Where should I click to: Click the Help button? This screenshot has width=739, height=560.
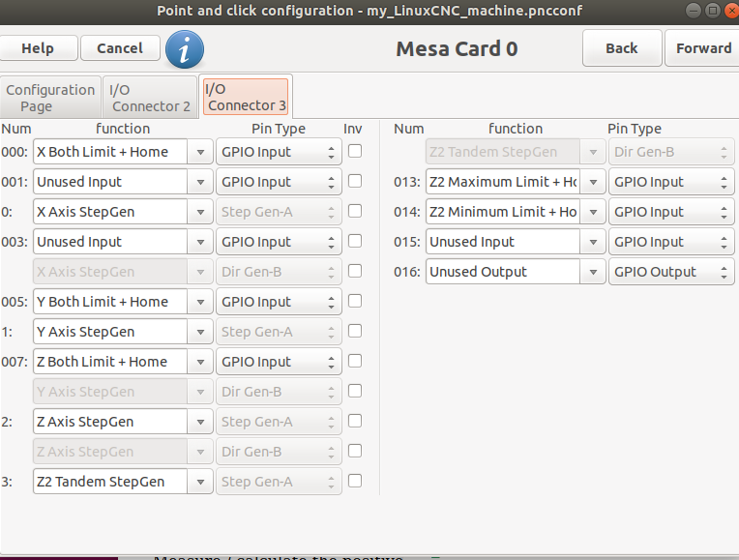click(x=38, y=48)
